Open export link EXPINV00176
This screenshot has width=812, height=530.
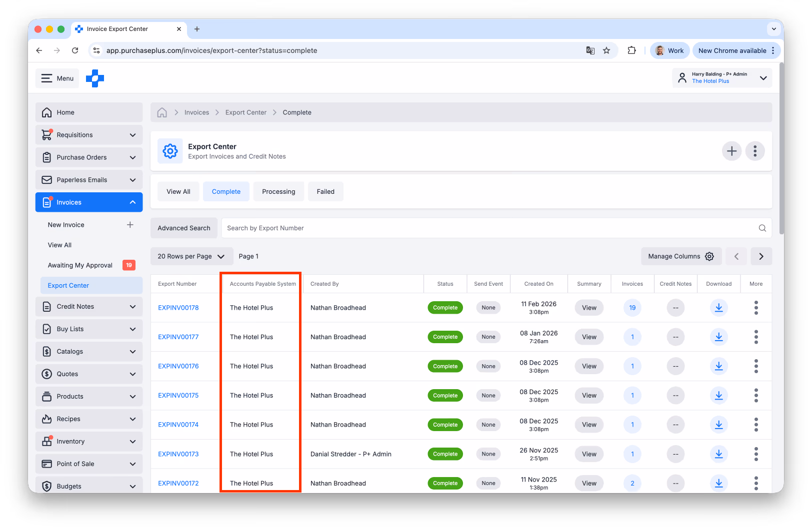tap(178, 366)
